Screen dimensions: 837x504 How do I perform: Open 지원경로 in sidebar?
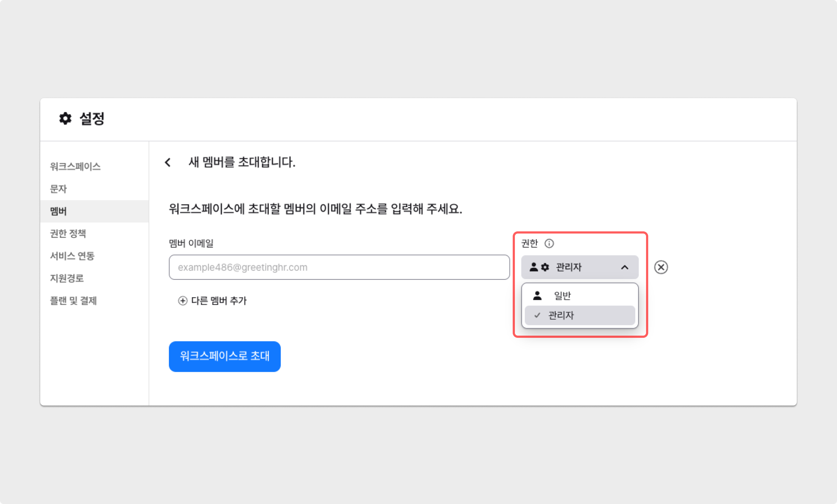(67, 278)
